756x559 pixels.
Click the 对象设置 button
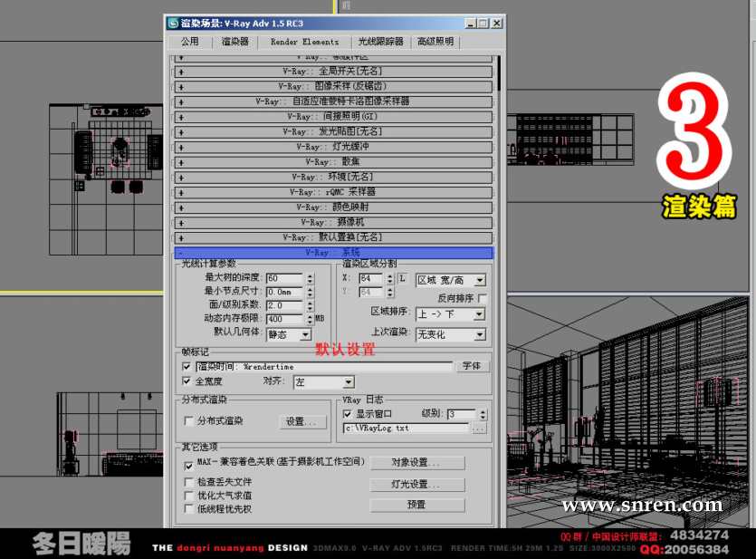(417, 463)
